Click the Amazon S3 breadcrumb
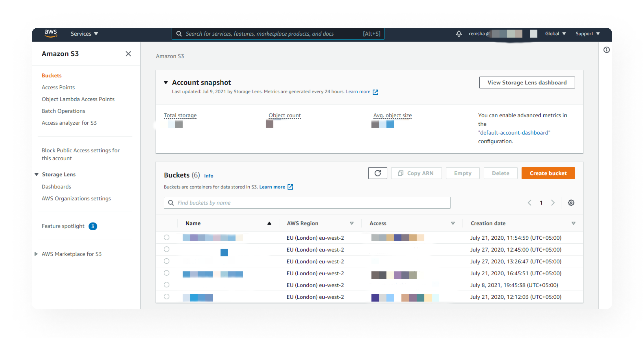 (170, 56)
